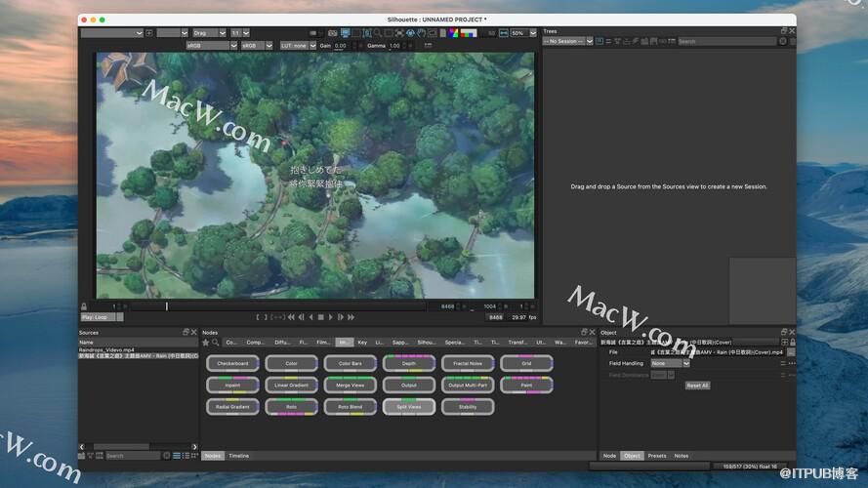Open the 1:1 ratio dropdown
Viewport: 868px width, 488px height.
240,33
